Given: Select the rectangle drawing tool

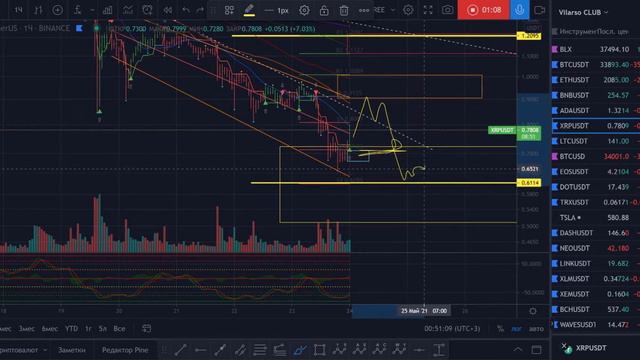Looking at the screenshot, I should (x=320, y=350).
